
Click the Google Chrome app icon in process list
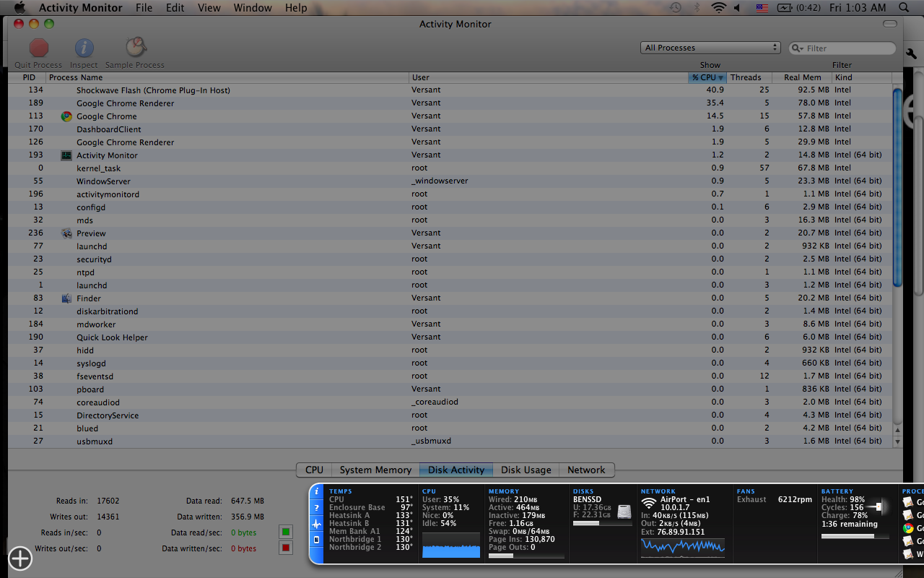[66, 116]
